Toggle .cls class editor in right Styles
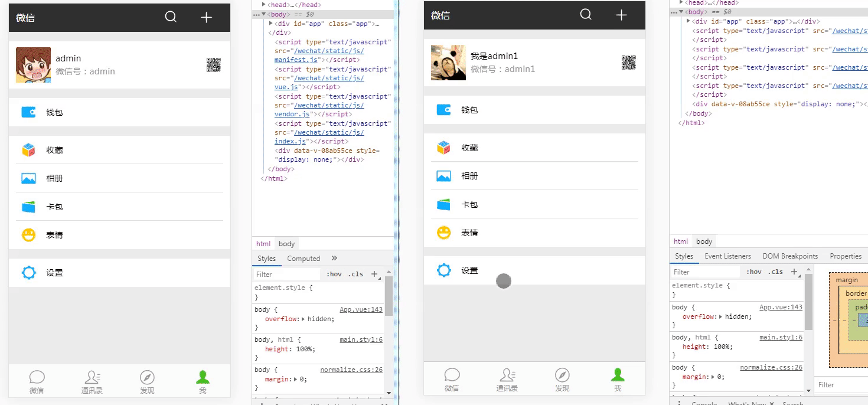Image resolution: width=868 pixels, height=405 pixels. (x=776, y=272)
